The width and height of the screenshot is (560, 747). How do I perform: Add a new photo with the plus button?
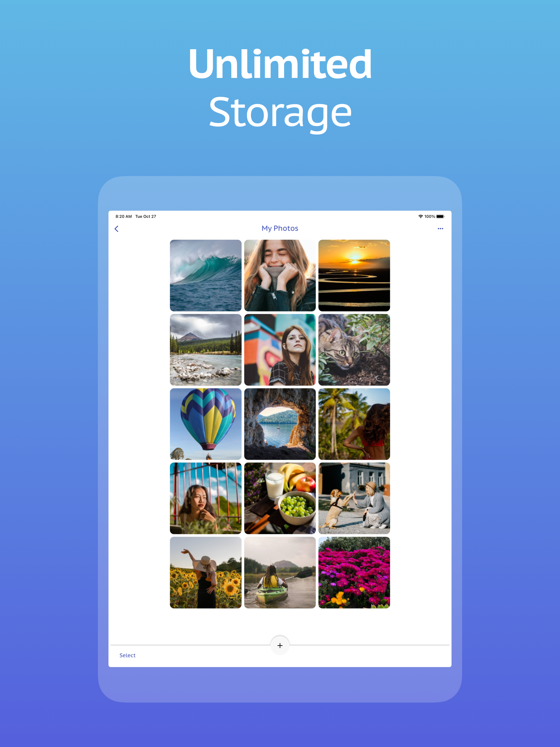click(x=280, y=646)
